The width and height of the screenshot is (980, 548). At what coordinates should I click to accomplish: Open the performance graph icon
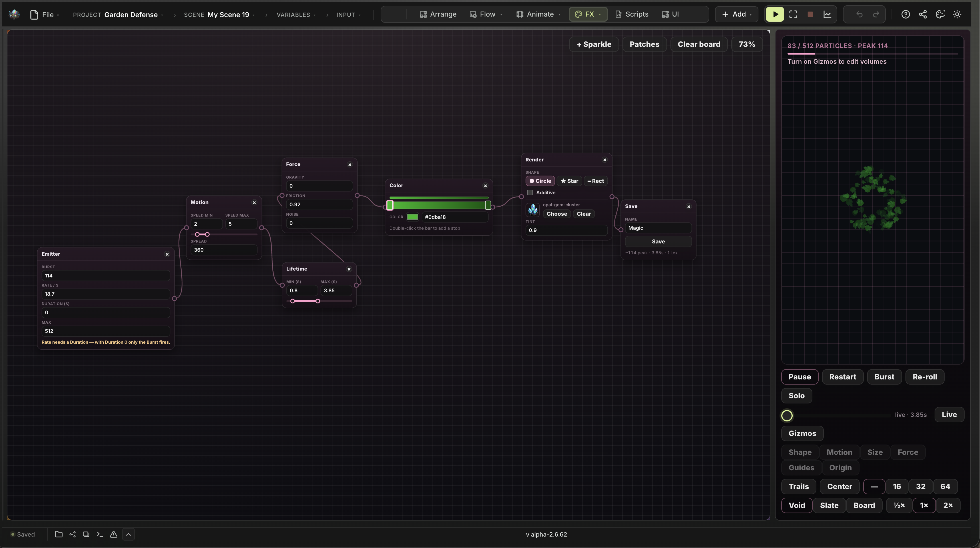point(828,15)
